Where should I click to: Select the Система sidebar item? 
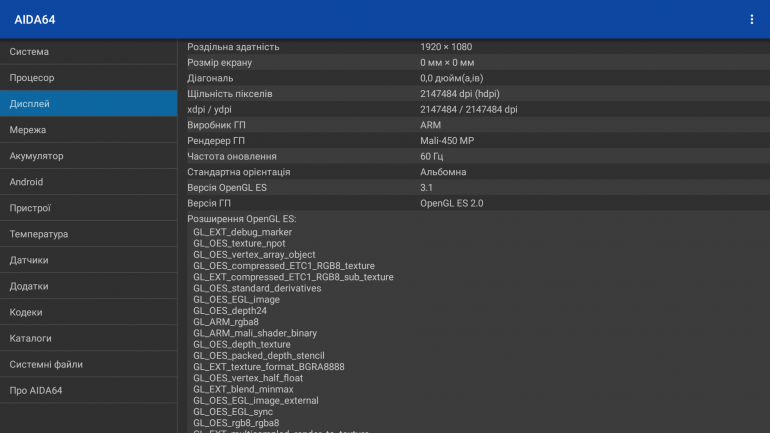88,51
